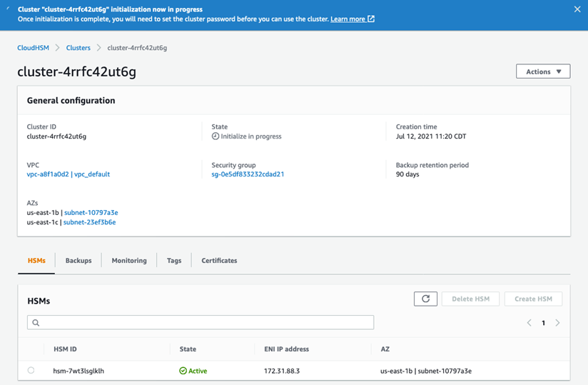Image resolution: width=588 pixels, height=385 pixels.
Task: Click into the HSMs search field
Action: [201, 322]
